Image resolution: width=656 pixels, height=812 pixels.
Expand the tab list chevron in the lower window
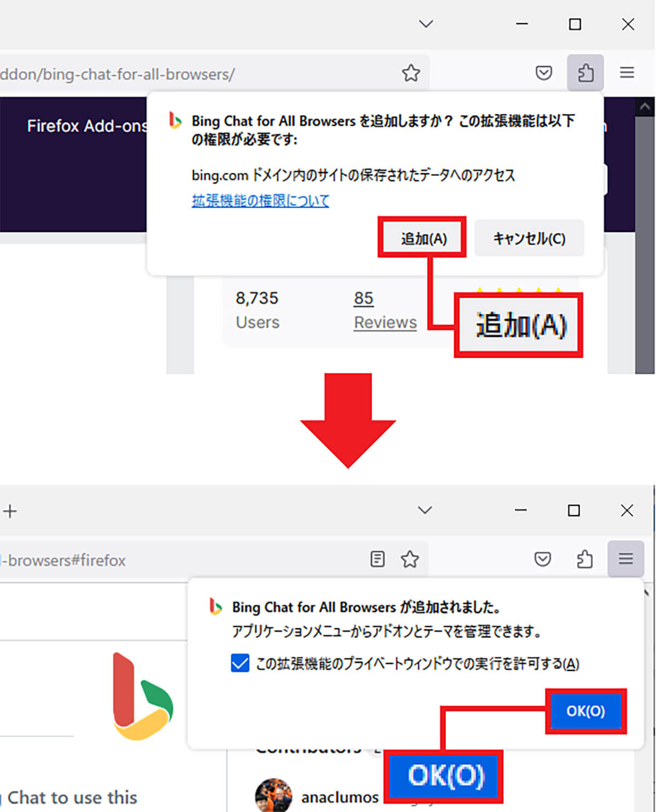click(x=425, y=510)
